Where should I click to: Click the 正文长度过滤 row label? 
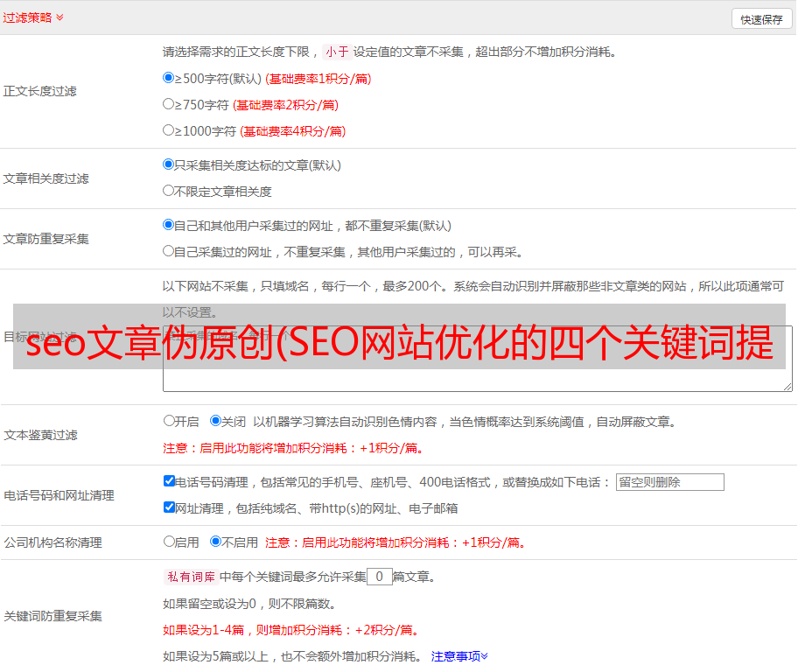tap(39, 91)
